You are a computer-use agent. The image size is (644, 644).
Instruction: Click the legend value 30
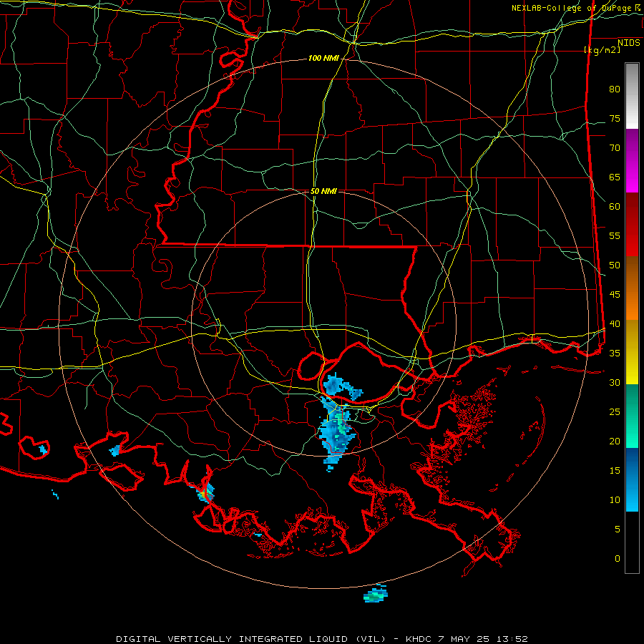point(615,383)
